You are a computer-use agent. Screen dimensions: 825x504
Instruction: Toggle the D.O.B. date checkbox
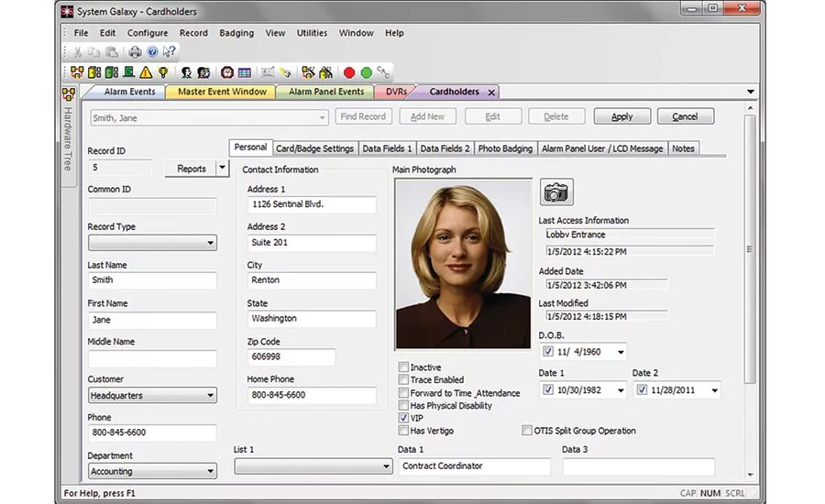[548, 352]
